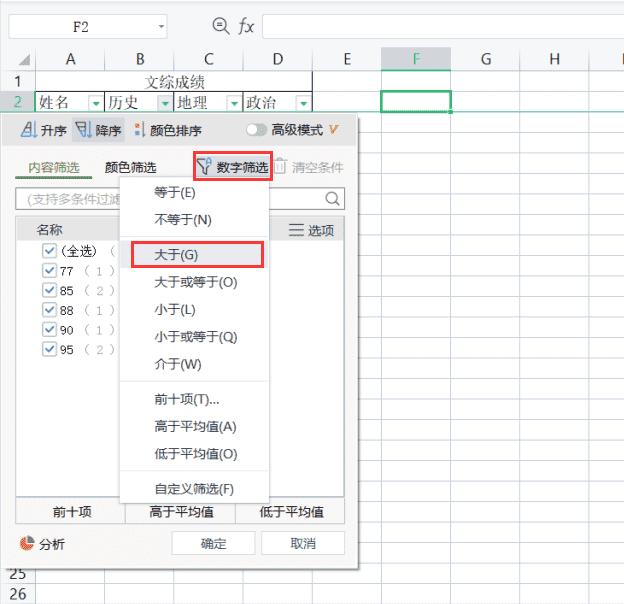
Task: Select row 26 header
Action: [x=18, y=594]
